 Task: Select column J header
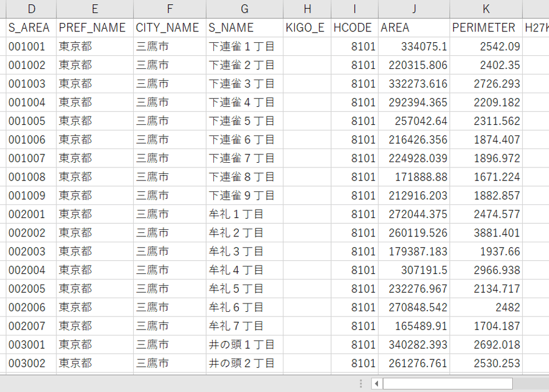(x=414, y=9)
